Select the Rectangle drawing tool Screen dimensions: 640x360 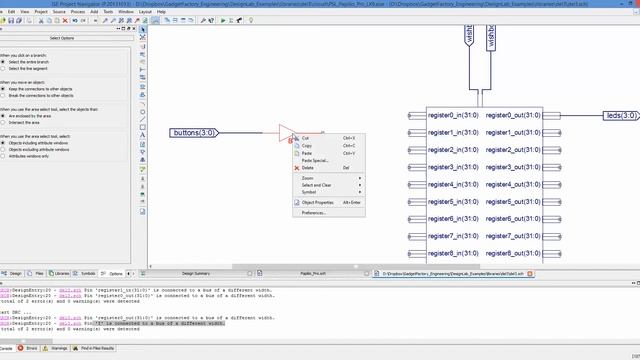coord(142,127)
